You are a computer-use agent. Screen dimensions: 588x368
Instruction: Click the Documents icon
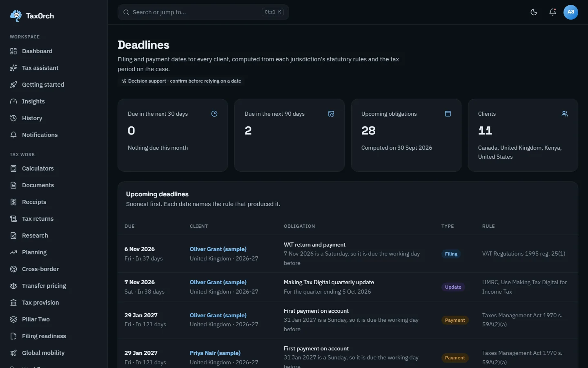[x=13, y=185]
